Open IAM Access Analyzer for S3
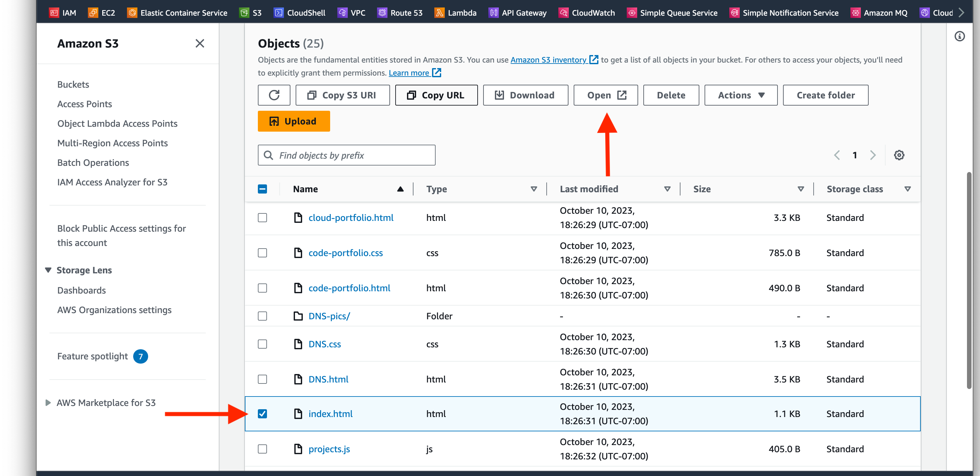Screen dimensions: 980x476 pos(112,182)
